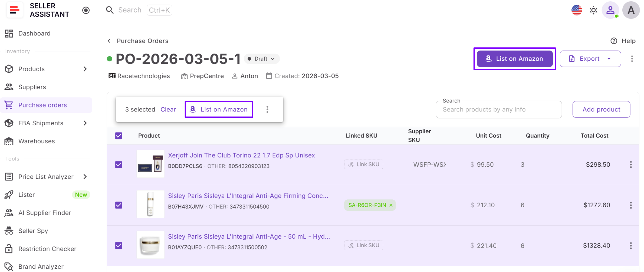Open the purchase order three-dot menu
644x272 pixels.
point(632,59)
